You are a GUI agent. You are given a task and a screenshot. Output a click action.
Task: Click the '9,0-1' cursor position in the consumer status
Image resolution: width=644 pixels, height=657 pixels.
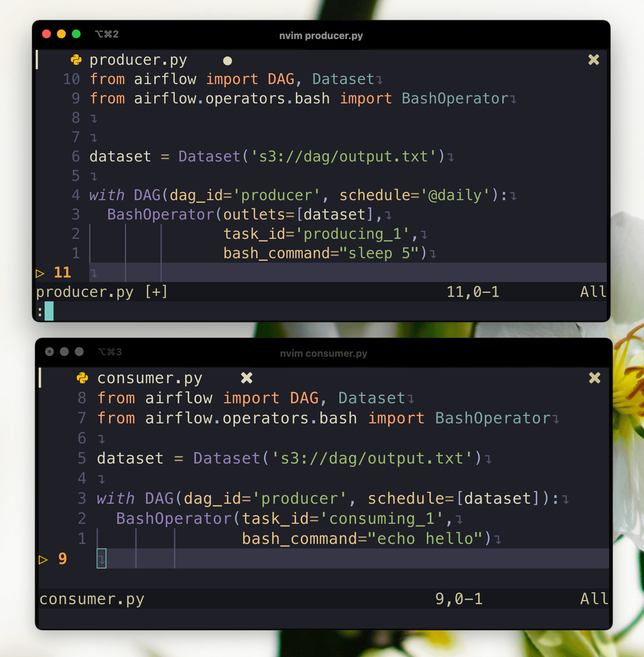point(459,599)
